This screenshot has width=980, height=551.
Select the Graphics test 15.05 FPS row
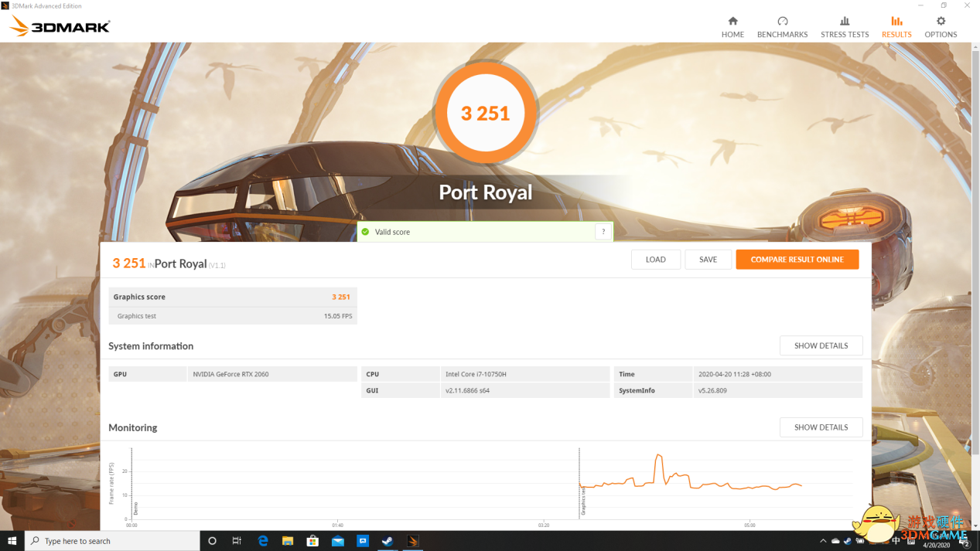point(233,316)
